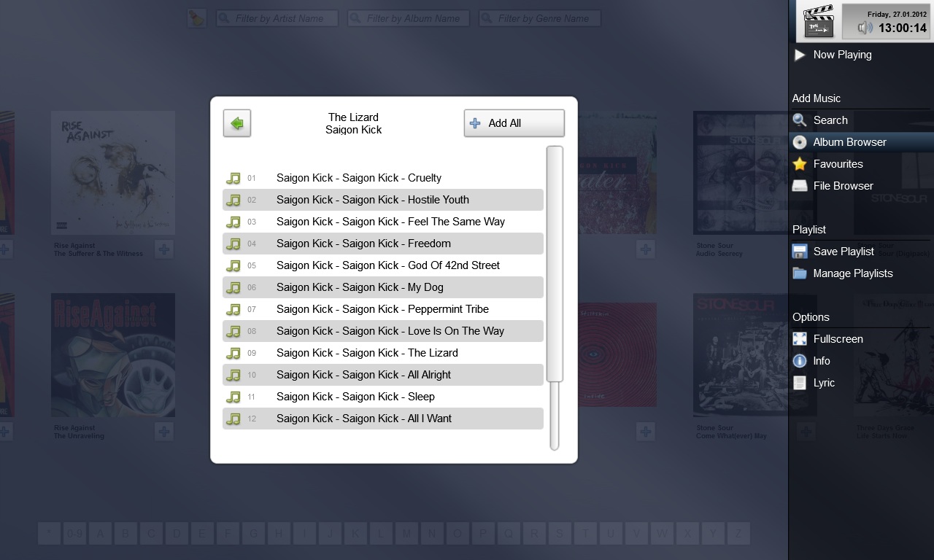934x560 pixels.
Task: Click the Filter by Genre Name field
Action: [x=540, y=18]
